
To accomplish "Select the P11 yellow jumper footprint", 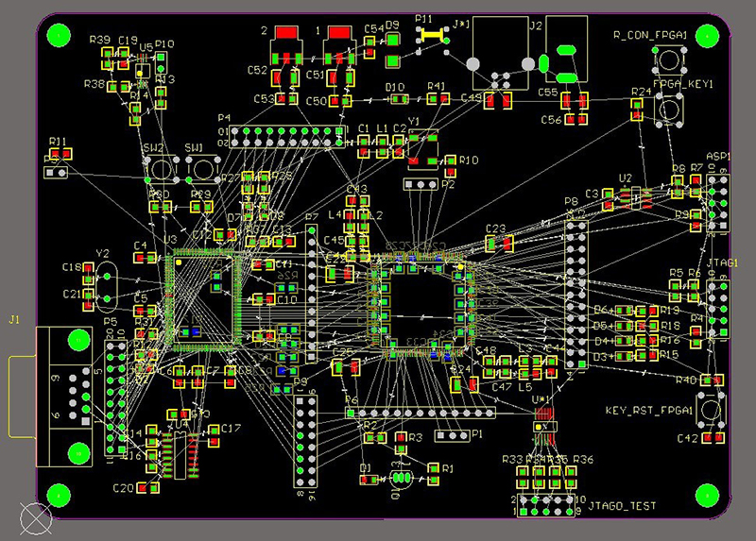I will click(x=430, y=36).
